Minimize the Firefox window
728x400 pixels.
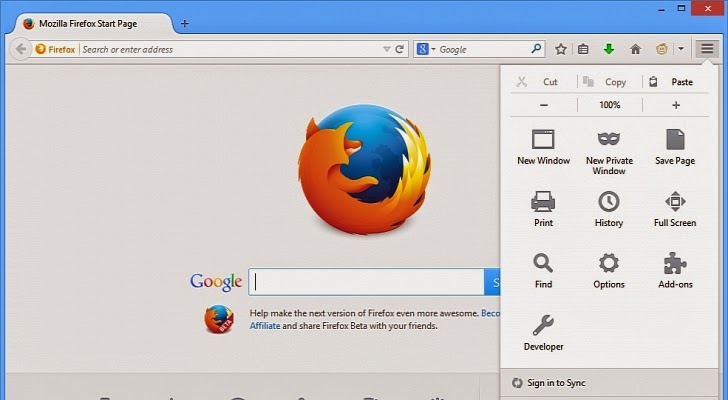[x=661, y=8]
